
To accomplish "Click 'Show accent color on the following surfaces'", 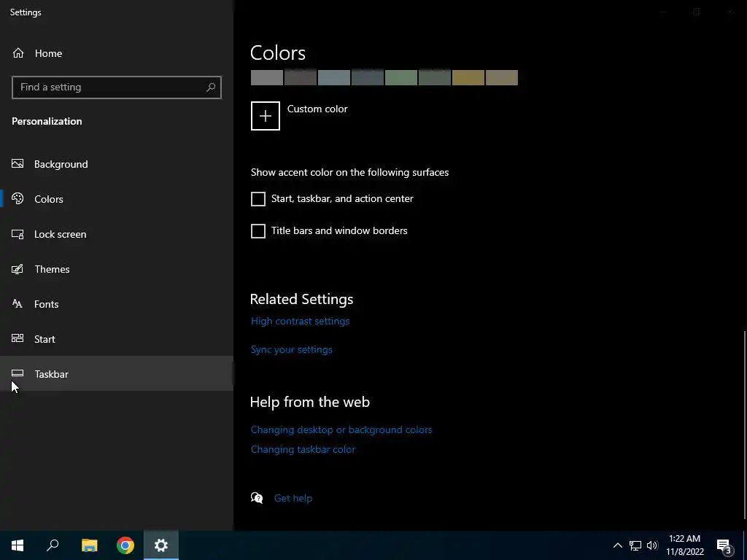I will (349, 172).
